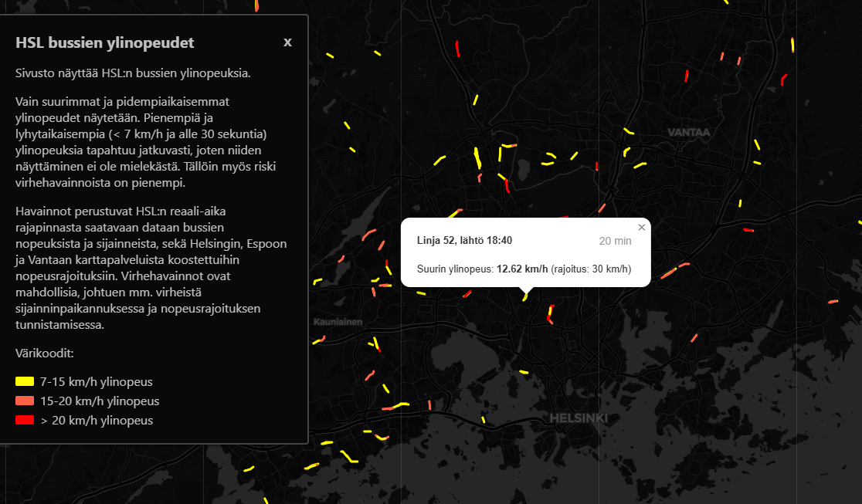Click the yellow 7-15 km/h legend swatch
The height and width of the screenshot is (504, 862).
coord(23,381)
